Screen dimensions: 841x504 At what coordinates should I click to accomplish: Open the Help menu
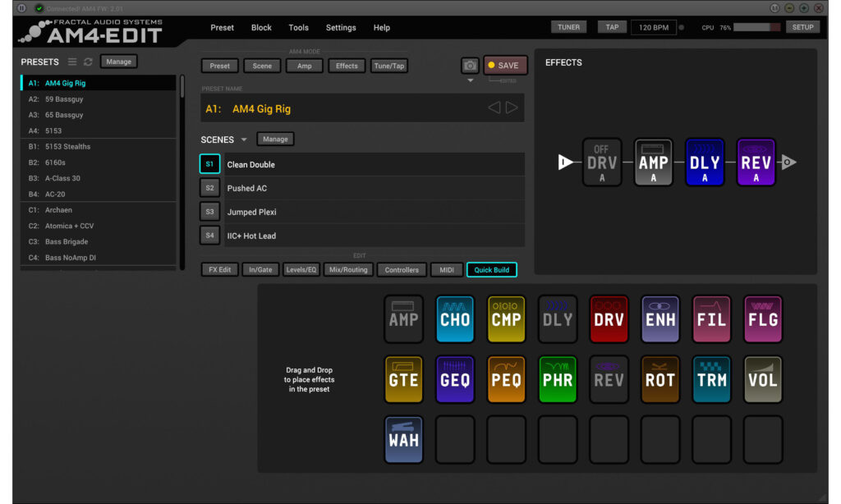(381, 27)
